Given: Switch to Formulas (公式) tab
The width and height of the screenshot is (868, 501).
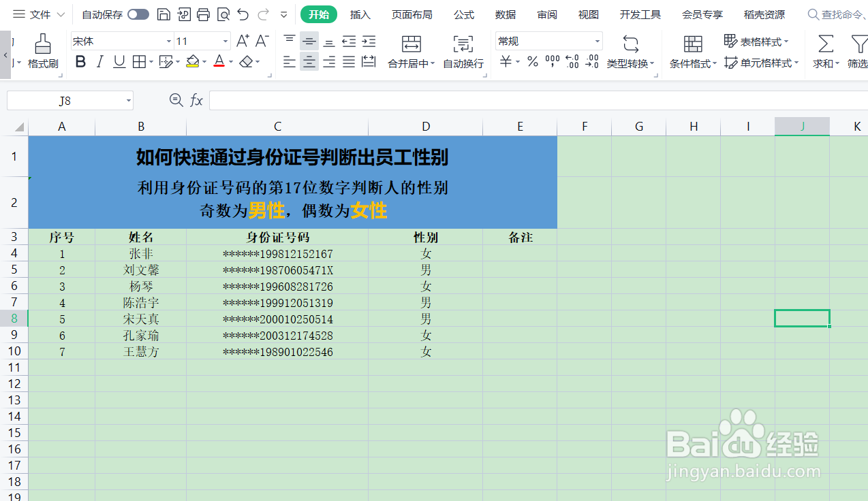Looking at the screenshot, I should click(x=464, y=14).
